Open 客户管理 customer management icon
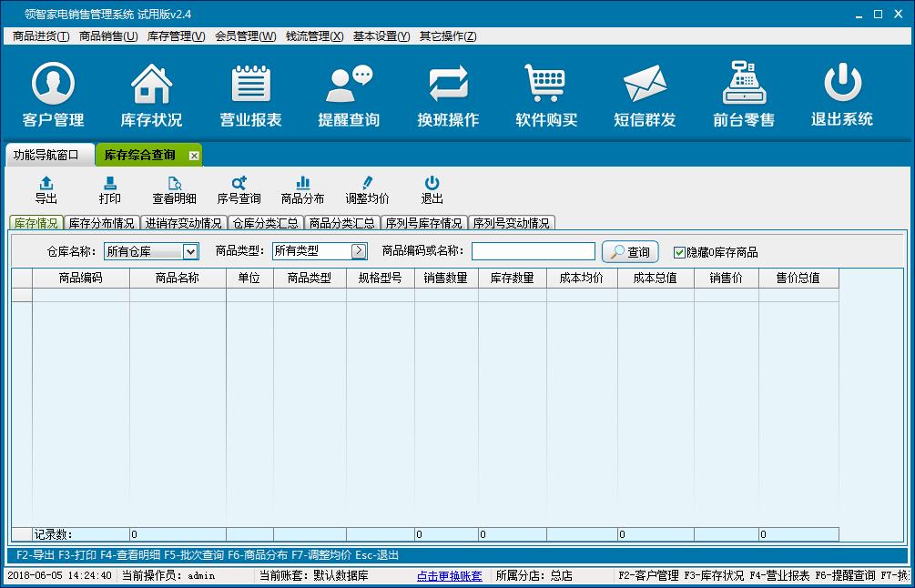Screen dimensions: 915x588 point(53,95)
